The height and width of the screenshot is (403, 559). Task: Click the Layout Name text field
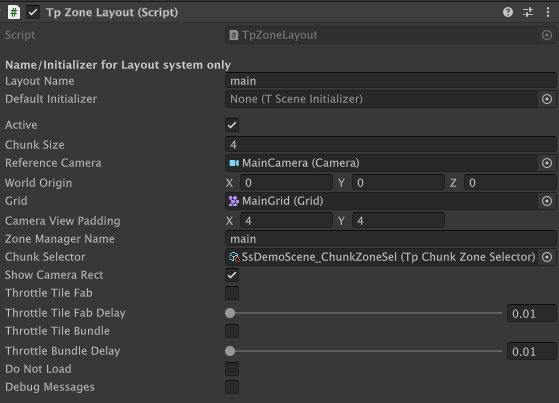coord(391,81)
